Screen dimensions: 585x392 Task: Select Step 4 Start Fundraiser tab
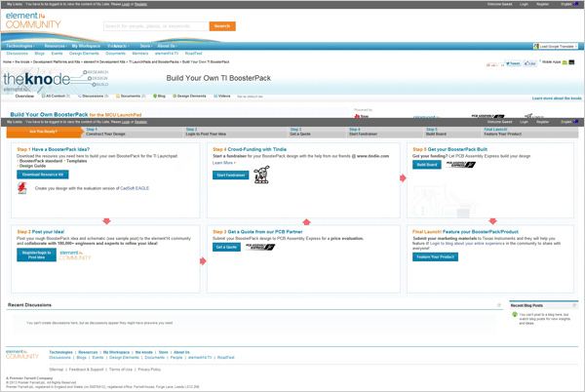coord(384,132)
